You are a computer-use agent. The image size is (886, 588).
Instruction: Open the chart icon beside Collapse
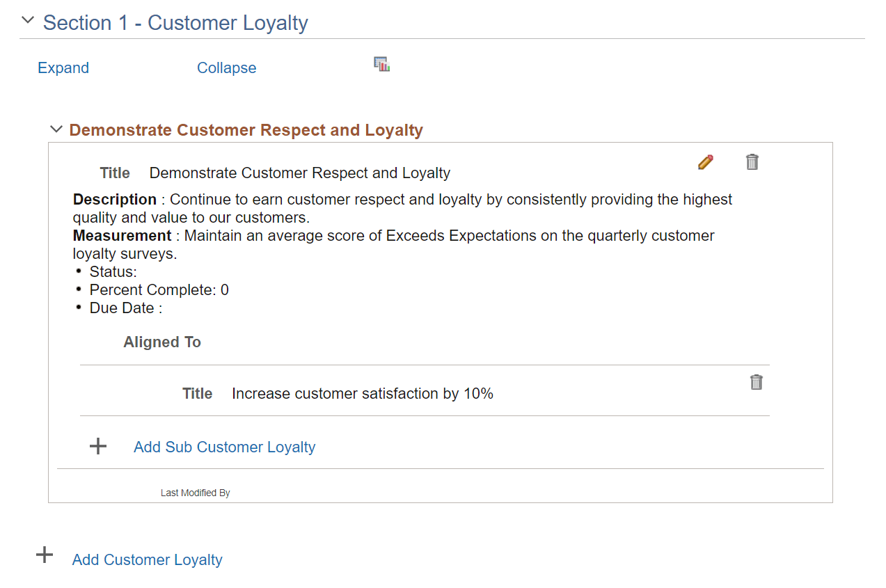click(x=381, y=65)
